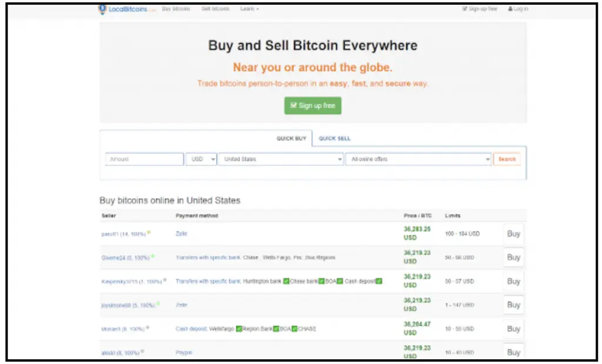Click the gray status dot beside seller Monan3
The image size is (602, 364).
[146, 328]
